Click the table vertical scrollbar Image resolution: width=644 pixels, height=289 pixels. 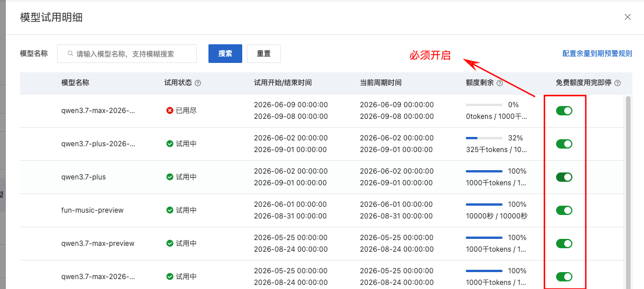tap(628, 192)
